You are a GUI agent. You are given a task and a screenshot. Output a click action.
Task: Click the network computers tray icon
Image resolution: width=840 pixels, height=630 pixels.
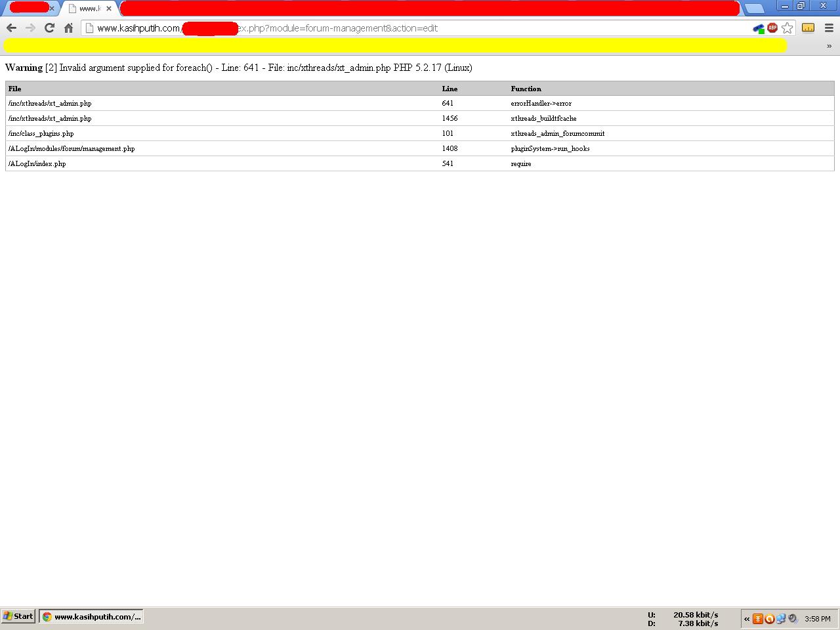click(781, 618)
